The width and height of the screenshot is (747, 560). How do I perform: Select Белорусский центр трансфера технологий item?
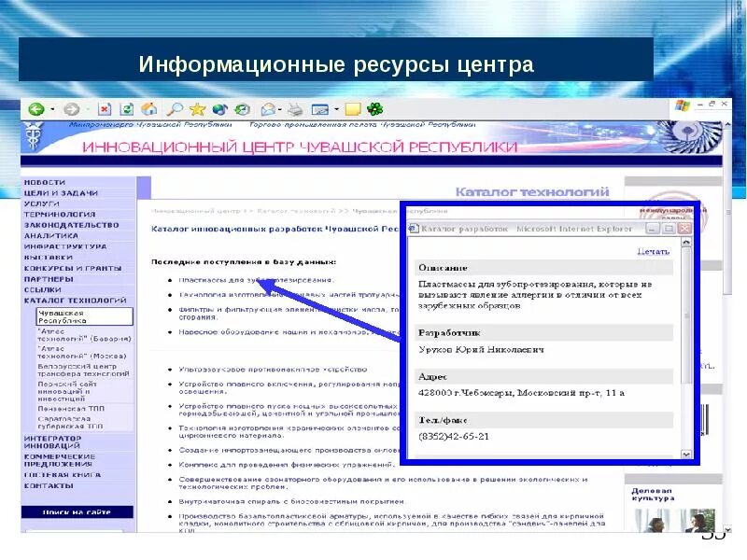[x=83, y=370]
